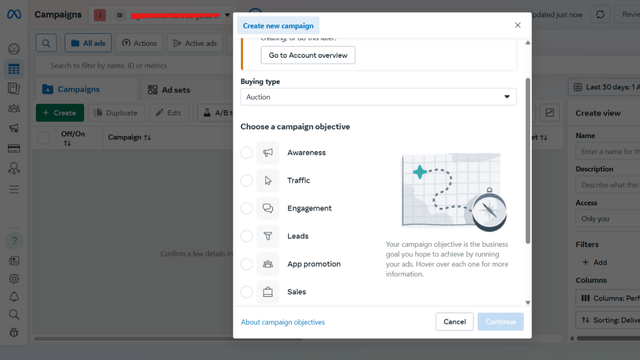Select the App promotion radio button
640x360 pixels.
(247, 264)
